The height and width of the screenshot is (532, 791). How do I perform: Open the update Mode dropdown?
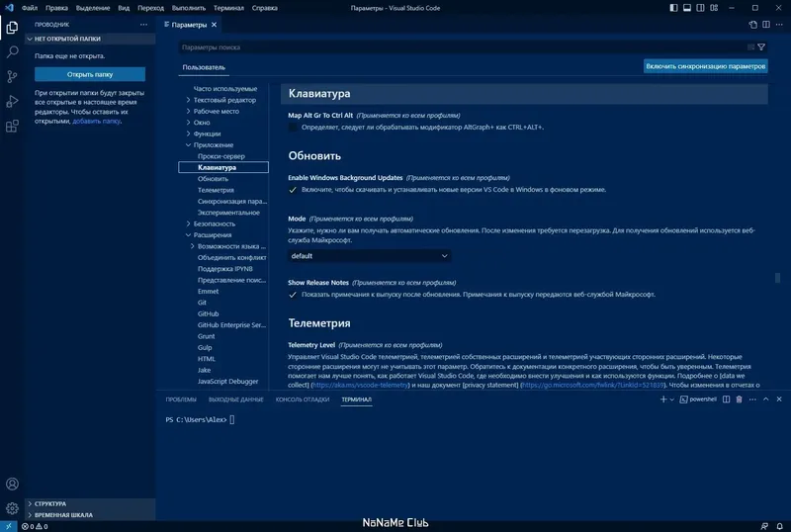[369, 256]
